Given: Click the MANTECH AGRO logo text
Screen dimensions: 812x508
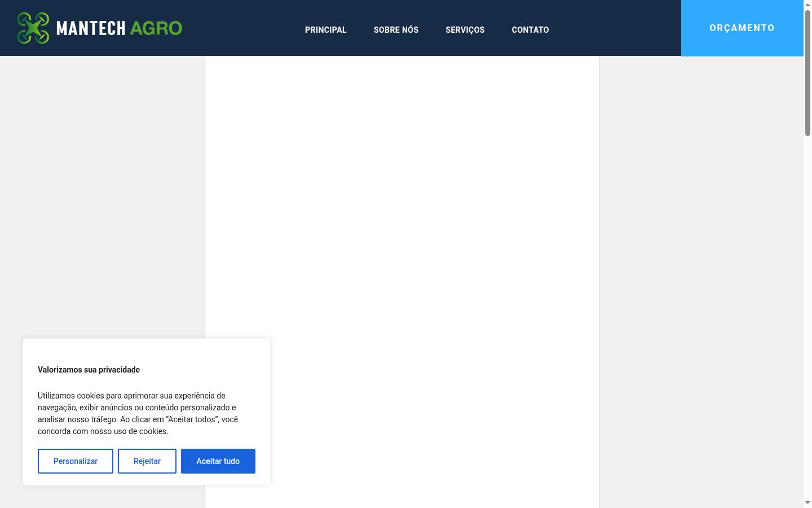Looking at the screenshot, I should 119,28.
